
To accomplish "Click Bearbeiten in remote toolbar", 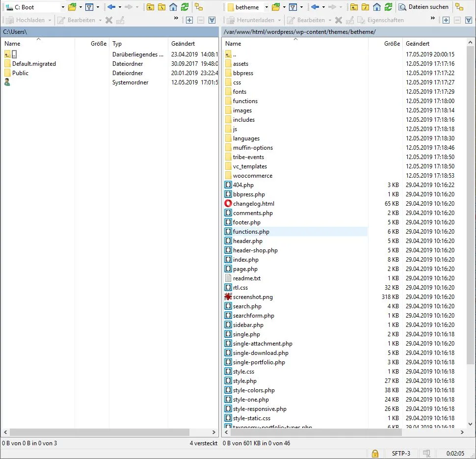I will (x=306, y=20).
